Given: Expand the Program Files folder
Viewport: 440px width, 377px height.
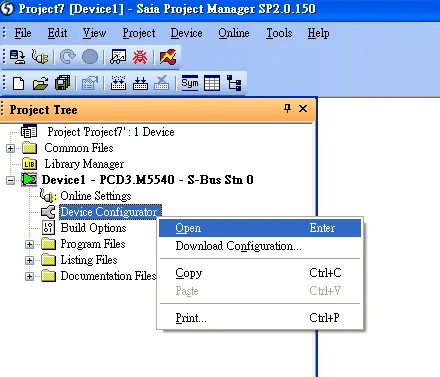Looking at the screenshot, I should click(29, 244).
